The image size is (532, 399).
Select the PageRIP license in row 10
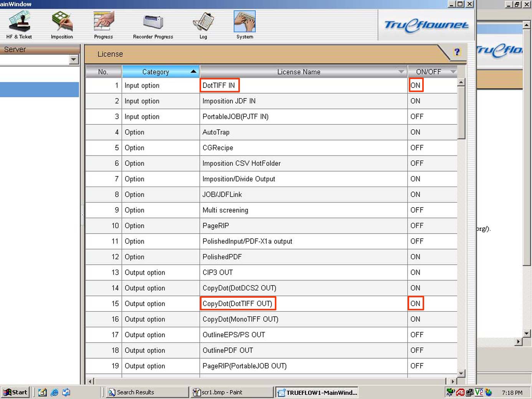215,226
